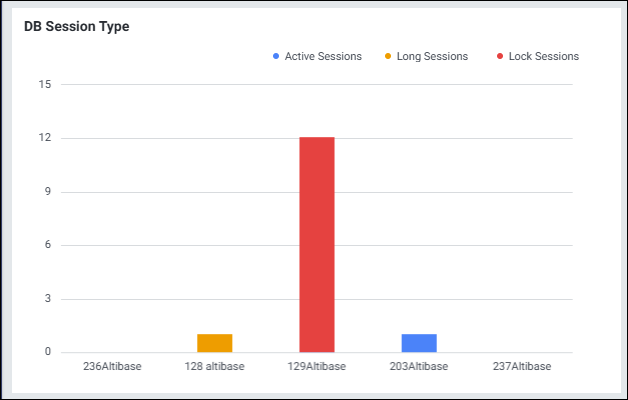The height and width of the screenshot is (400, 628).
Task: Click the blue Active Sessions legend dot
Action: coord(276,57)
